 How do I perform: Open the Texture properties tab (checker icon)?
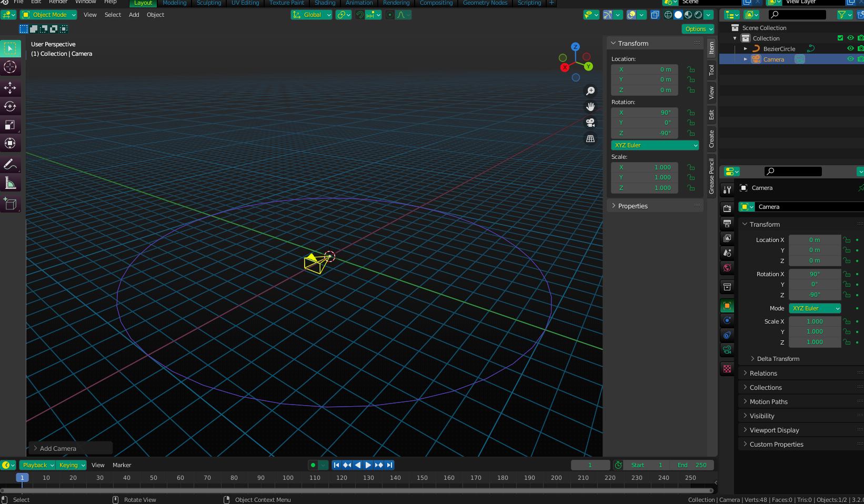click(x=727, y=369)
